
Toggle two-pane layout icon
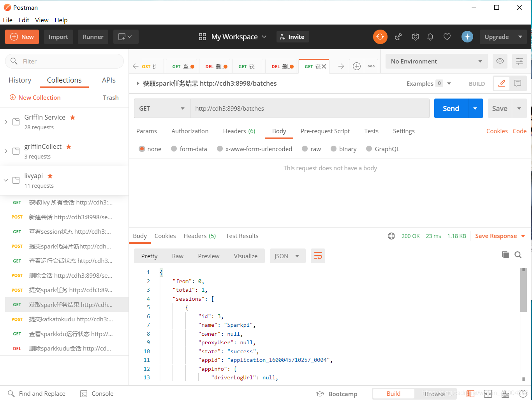click(488, 394)
